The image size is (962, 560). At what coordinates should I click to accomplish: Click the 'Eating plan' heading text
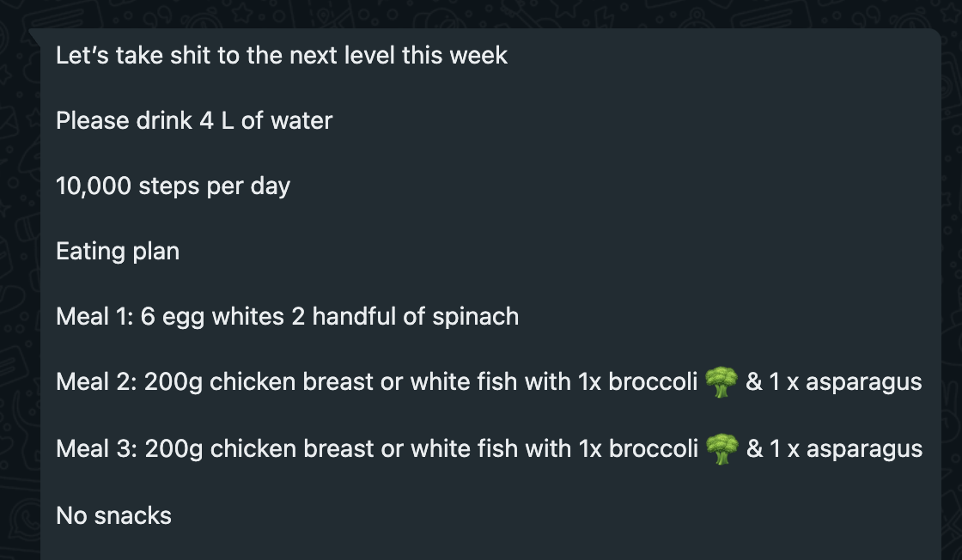tap(118, 252)
